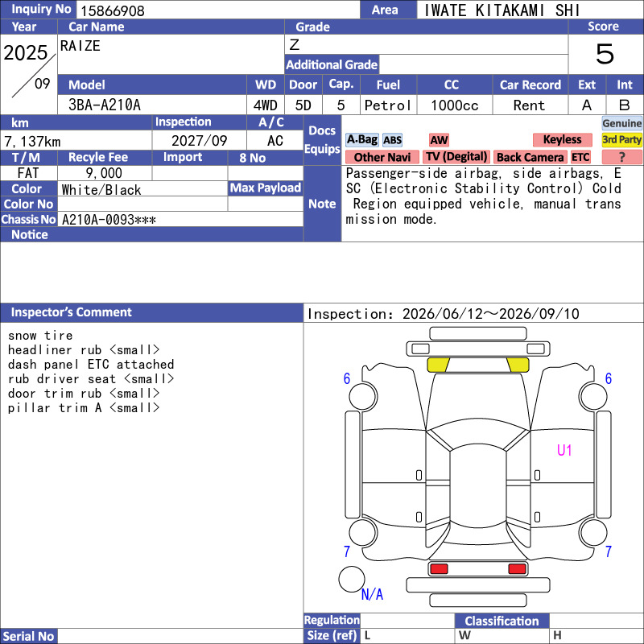Viewport: 644px width, 644px height.
Task: Click 'headliner rub <small>' comment
Action: (x=84, y=350)
